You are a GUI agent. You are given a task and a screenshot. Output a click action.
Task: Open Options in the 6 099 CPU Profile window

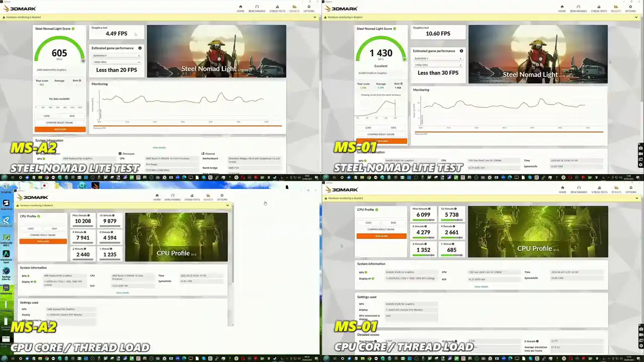[630, 190]
